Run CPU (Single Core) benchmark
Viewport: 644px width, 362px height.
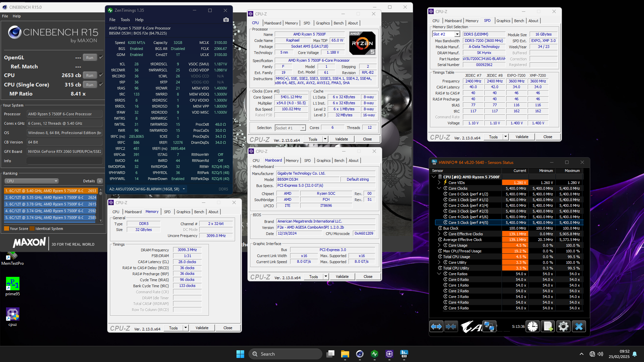tap(90, 85)
